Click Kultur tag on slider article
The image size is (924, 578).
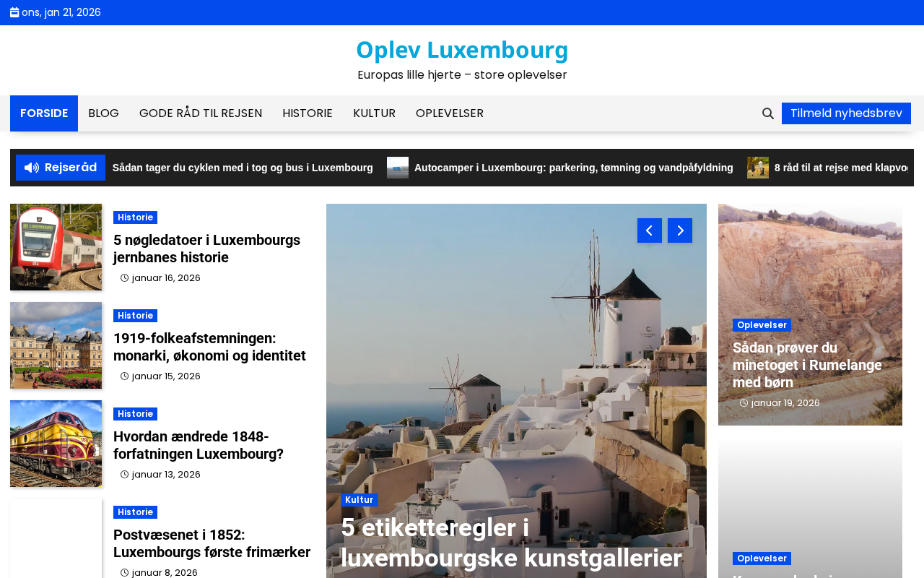tap(359, 500)
